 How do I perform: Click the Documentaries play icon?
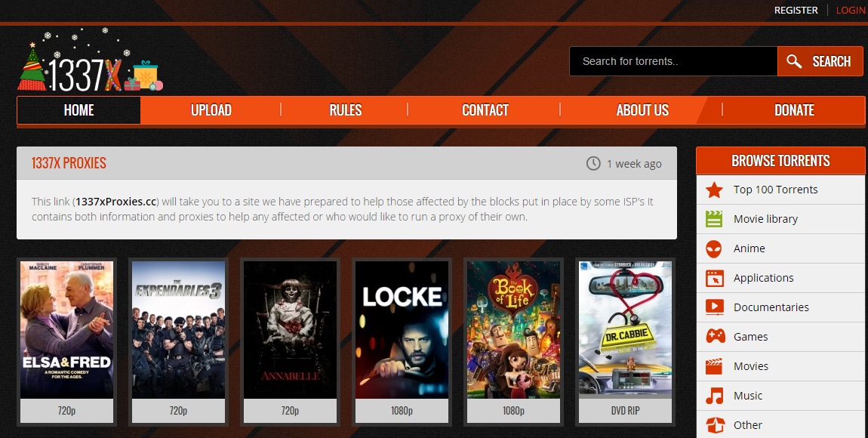(714, 307)
